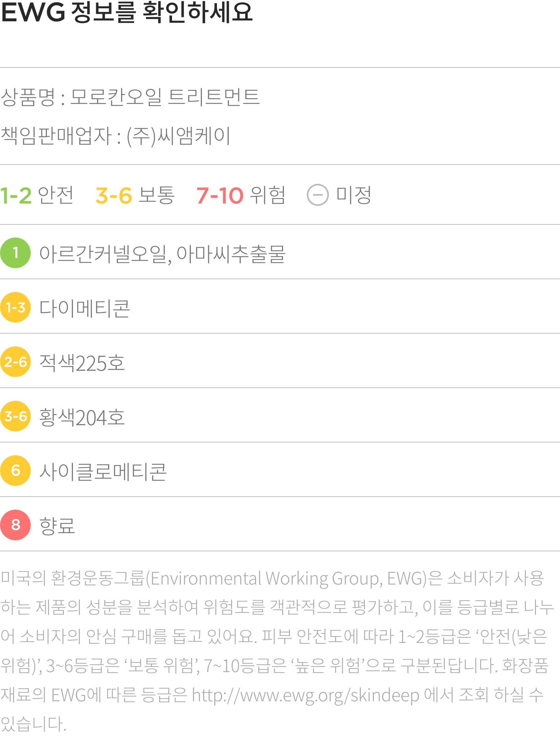Click the 아르간커넬오일, 아마씨추출물 ingredient
Viewport: 560px width, 736px height.
(162, 254)
